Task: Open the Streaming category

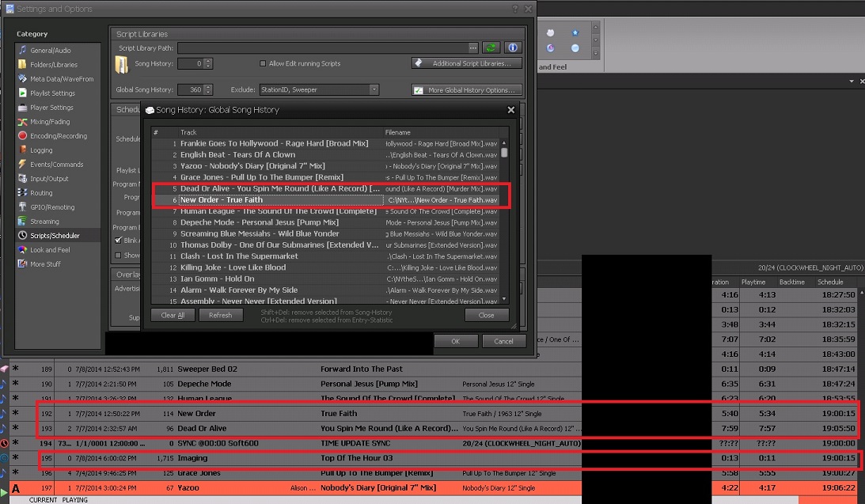Action: point(44,222)
